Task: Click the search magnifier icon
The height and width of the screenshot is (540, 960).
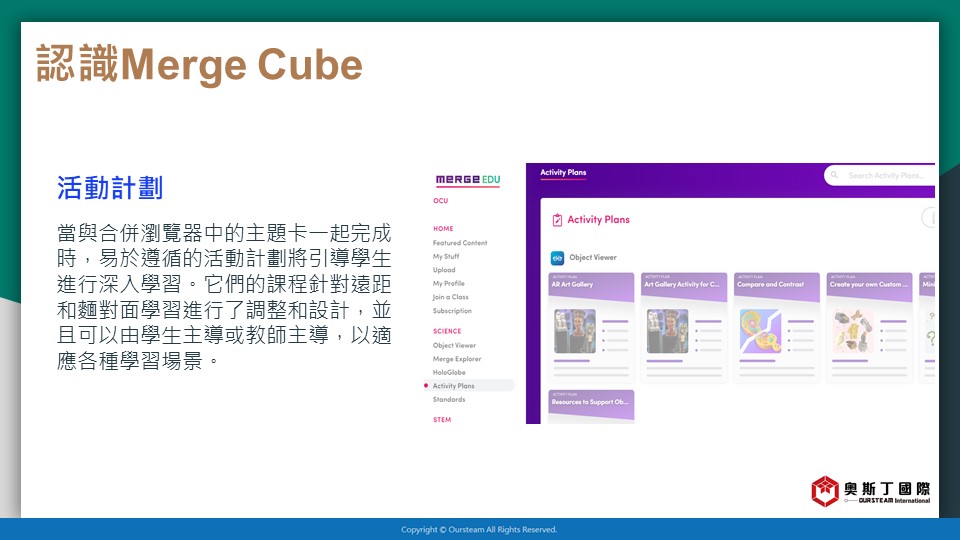Action: [834, 175]
